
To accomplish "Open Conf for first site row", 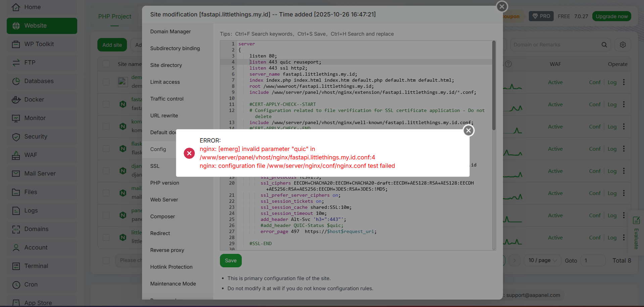I will (x=595, y=82).
